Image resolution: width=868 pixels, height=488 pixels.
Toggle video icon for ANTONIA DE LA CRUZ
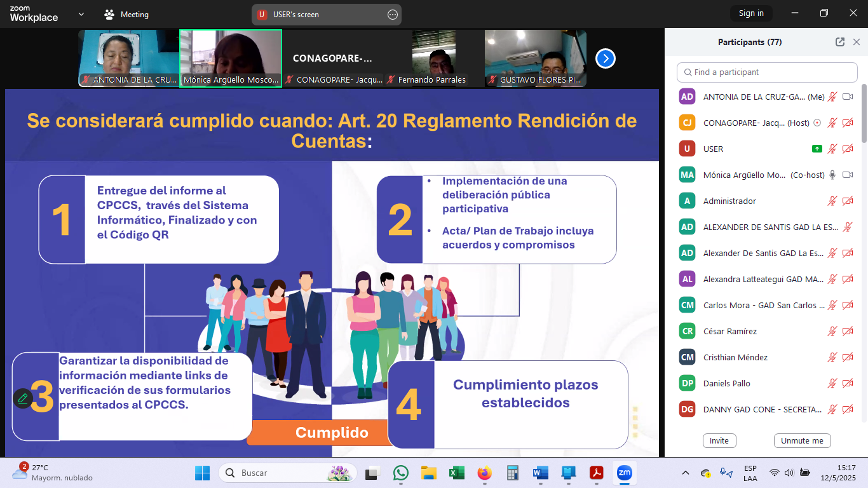click(847, 97)
